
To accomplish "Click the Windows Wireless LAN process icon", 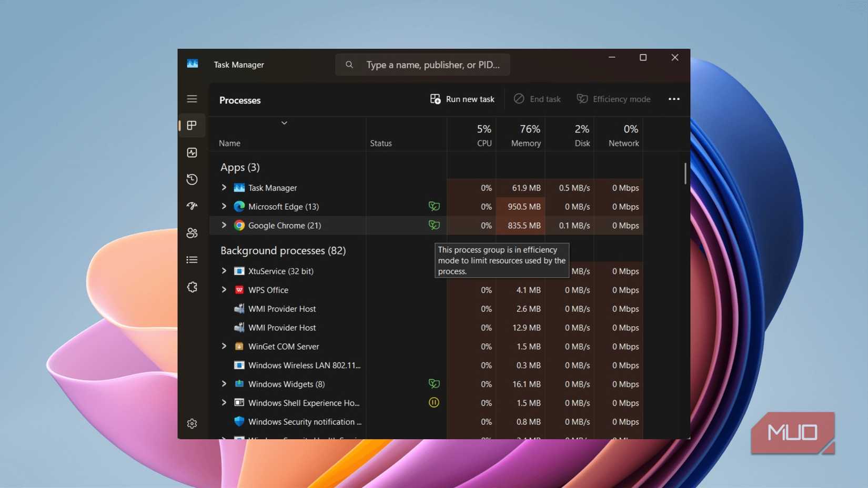I will [239, 365].
